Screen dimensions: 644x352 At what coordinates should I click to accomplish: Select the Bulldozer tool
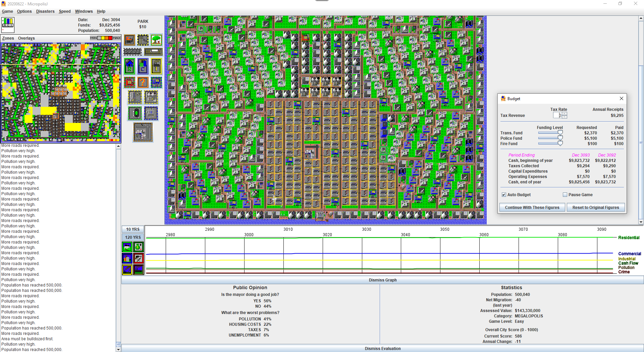129,40
